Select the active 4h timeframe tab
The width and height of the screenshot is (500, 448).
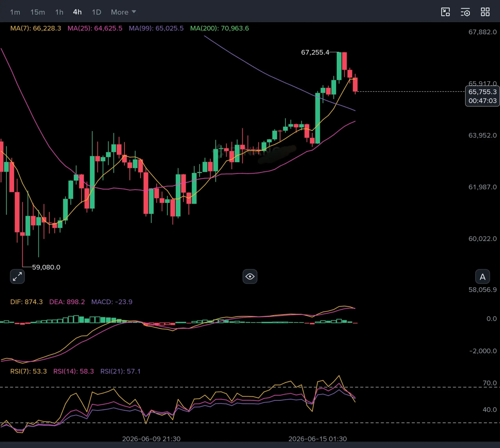click(77, 12)
